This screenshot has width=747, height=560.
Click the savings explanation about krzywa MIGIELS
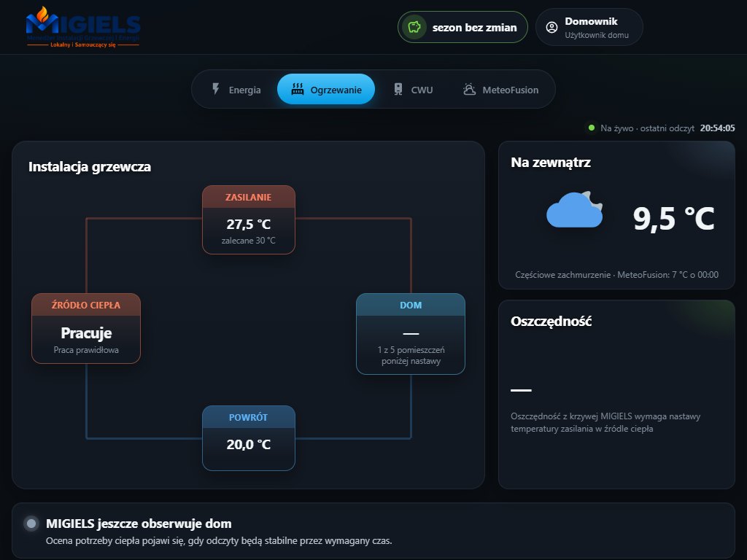(605, 422)
